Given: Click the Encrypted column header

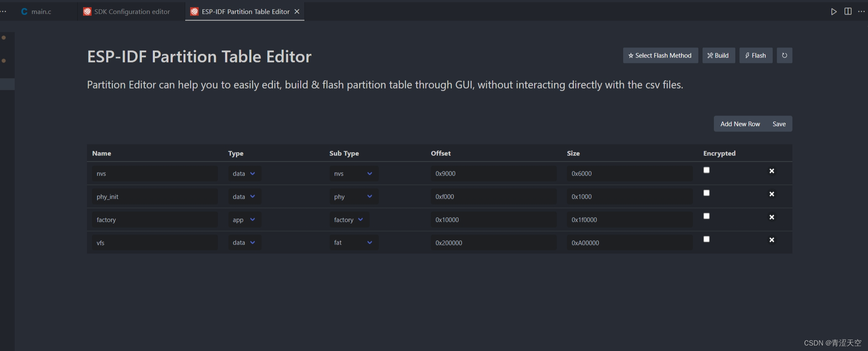Looking at the screenshot, I should point(719,153).
